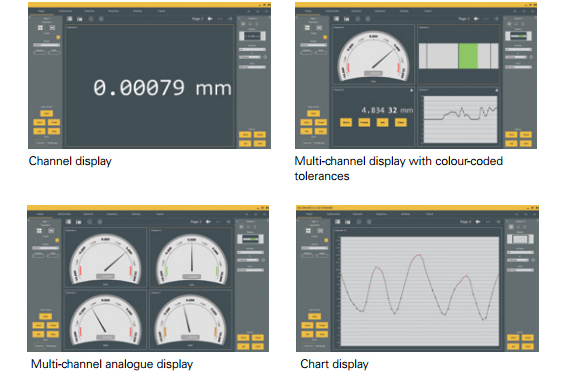Click the green tolerance bar panel
The image size is (570, 375).
tap(459, 55)
